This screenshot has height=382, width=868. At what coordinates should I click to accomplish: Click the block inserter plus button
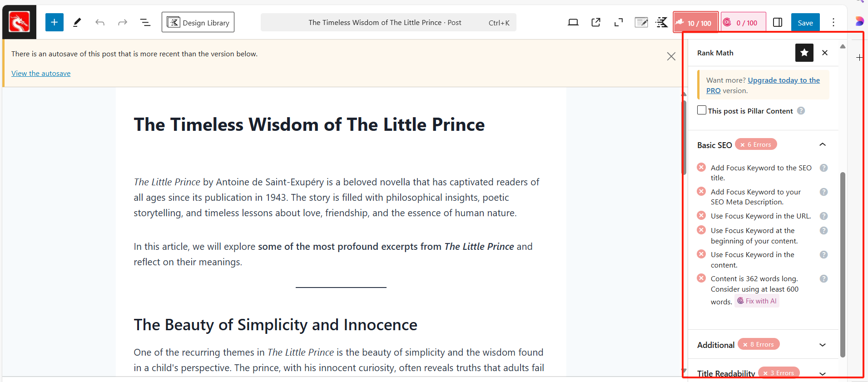(54, 22)
